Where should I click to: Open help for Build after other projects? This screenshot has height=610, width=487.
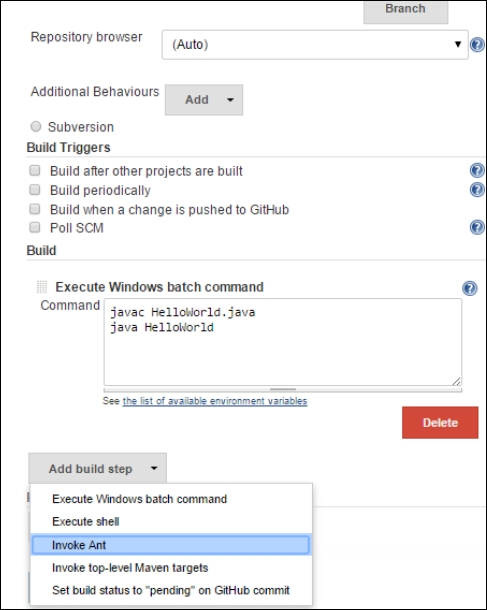[477, 170]
